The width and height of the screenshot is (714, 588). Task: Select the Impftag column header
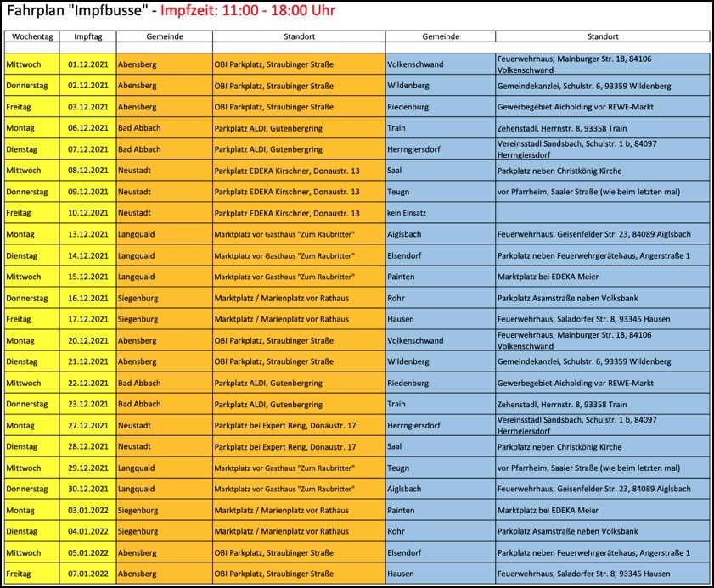87,37
